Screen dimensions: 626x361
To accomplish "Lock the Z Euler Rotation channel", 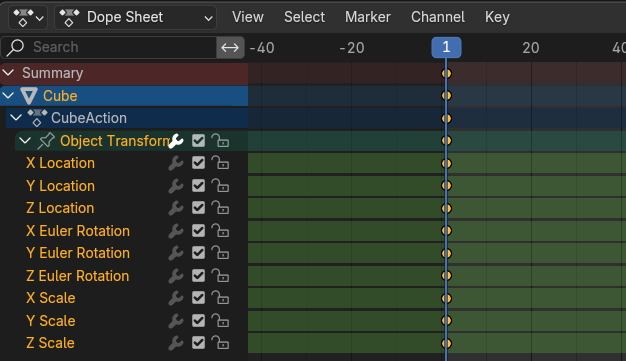I will 220,276.
